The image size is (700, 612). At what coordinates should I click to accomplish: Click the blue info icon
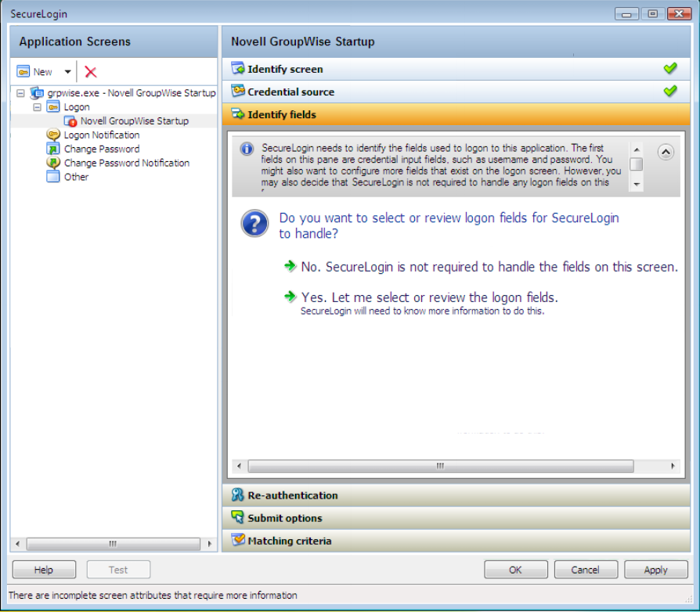pyautogui.click(x=247, y=149)
